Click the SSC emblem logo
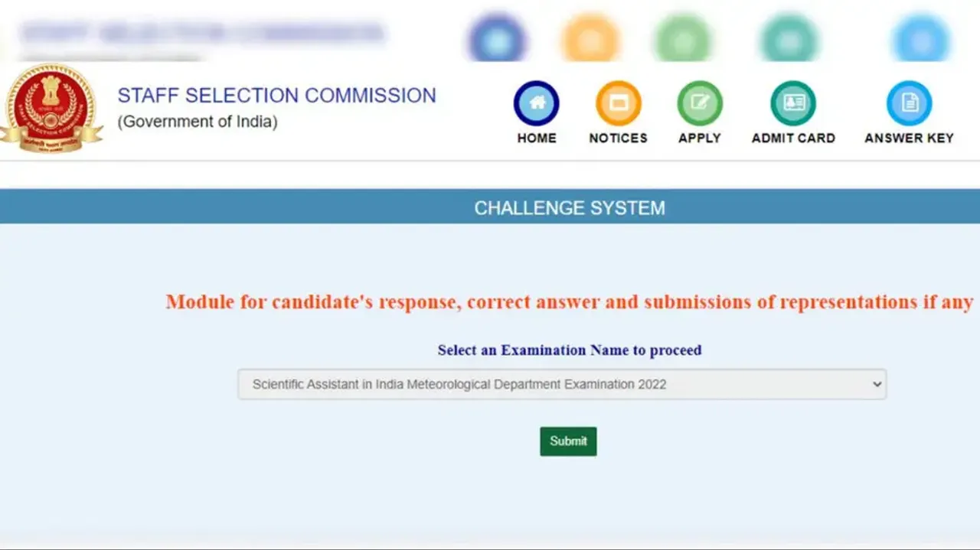The width and height of the screenshot is (980, 550). (x=51, y=108)
